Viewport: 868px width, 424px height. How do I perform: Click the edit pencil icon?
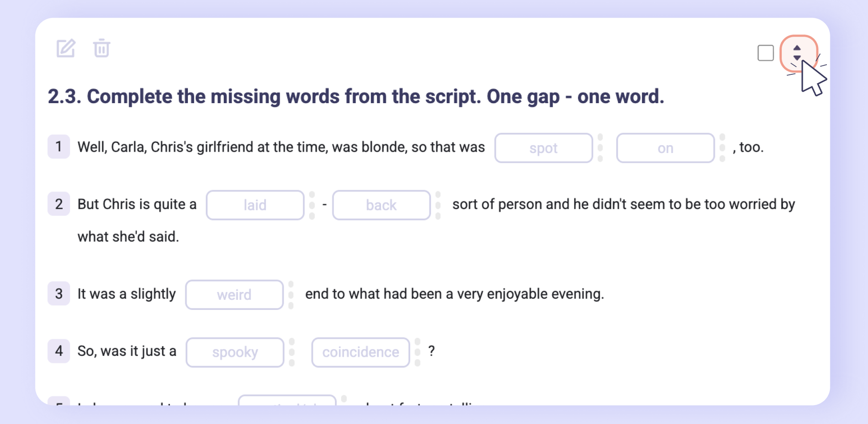pos(65,48)
